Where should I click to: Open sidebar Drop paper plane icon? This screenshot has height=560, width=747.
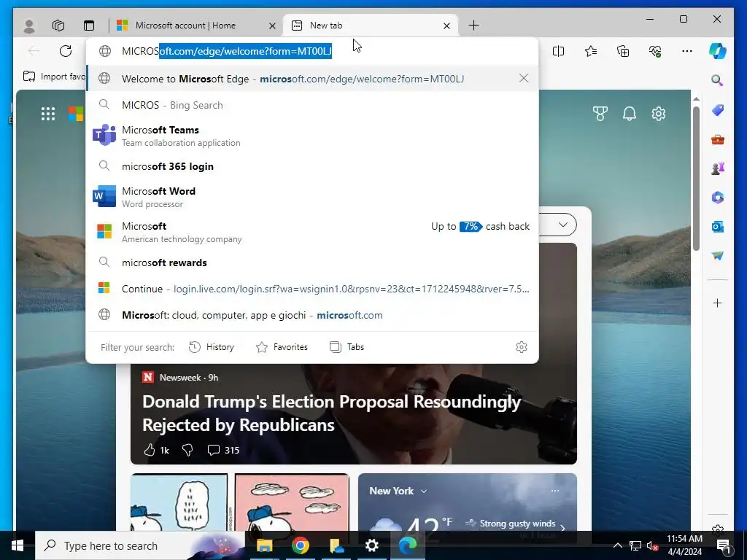[718, 256]
